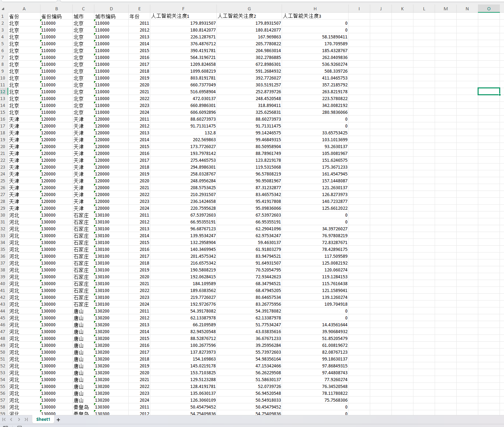The image size is (504, 427).
Task: Select the 河北 province cell in row 40
Action: click(x=24, y=283)
